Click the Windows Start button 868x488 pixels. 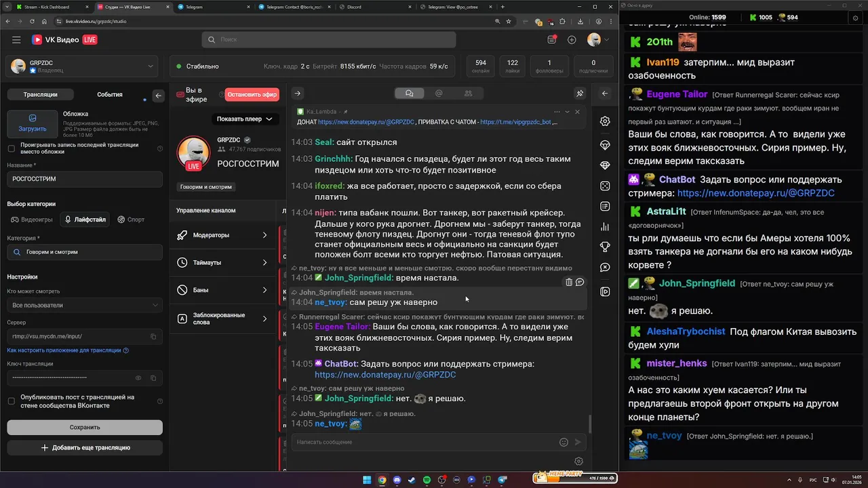point(367,480)
